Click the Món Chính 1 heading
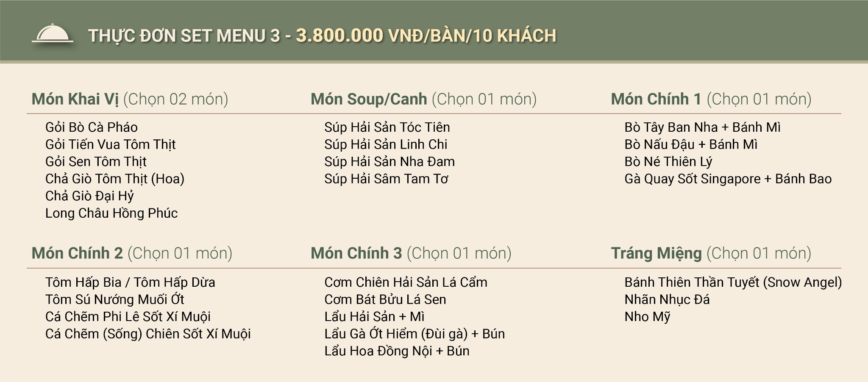This screenshot has width=868, height=382. tap(656, 99)
